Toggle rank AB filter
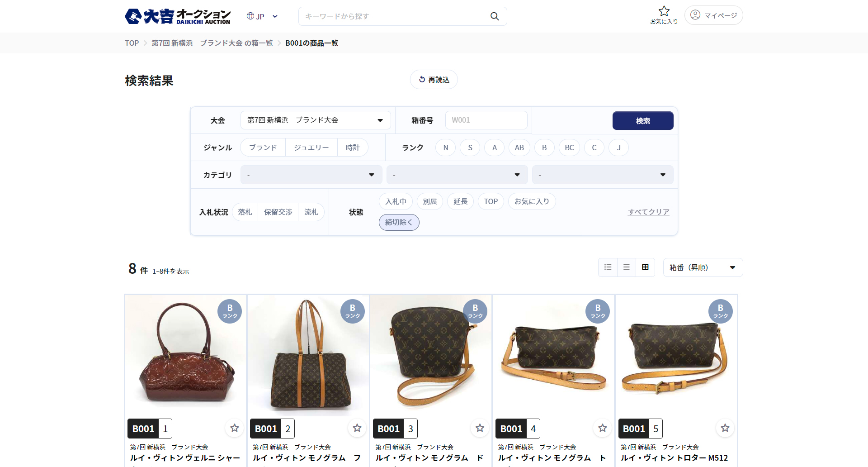The image size is (868, 467). pos(519,148)
